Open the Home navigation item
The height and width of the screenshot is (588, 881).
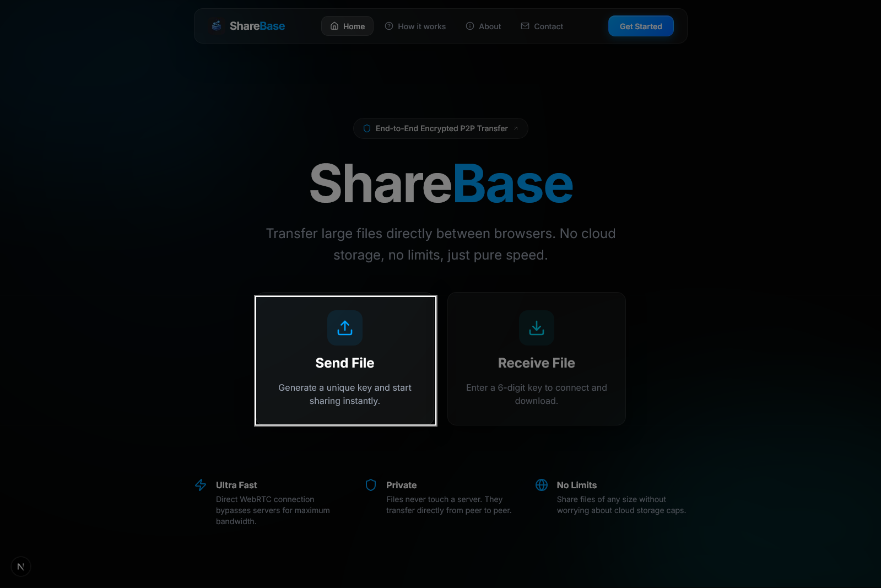tap(348, 26)
